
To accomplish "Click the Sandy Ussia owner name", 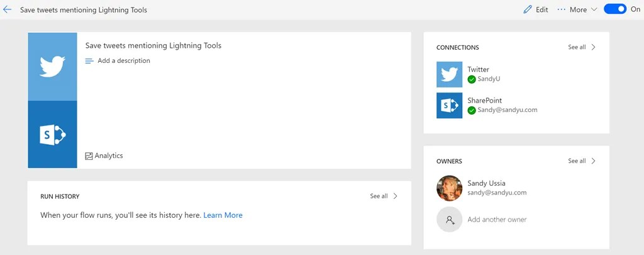I will 486,183.
